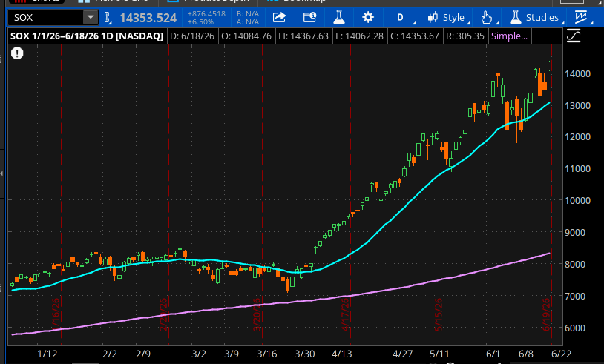Click the 6/22 date axis label

pos(562,354)
